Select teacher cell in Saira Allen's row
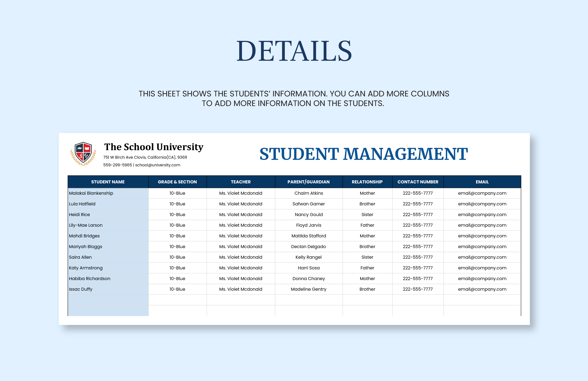Image resolution: width=588 pixels, height=381 pixels. 241,257
